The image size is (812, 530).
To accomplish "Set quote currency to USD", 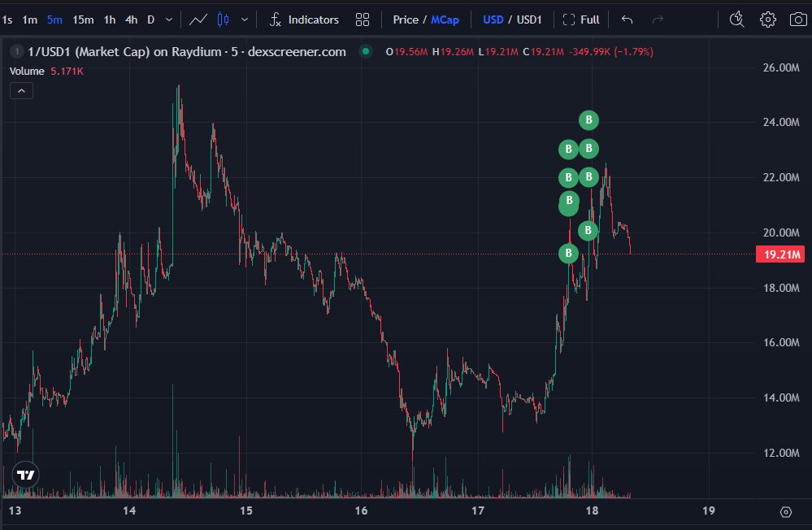I will click(x=493, y=20).
